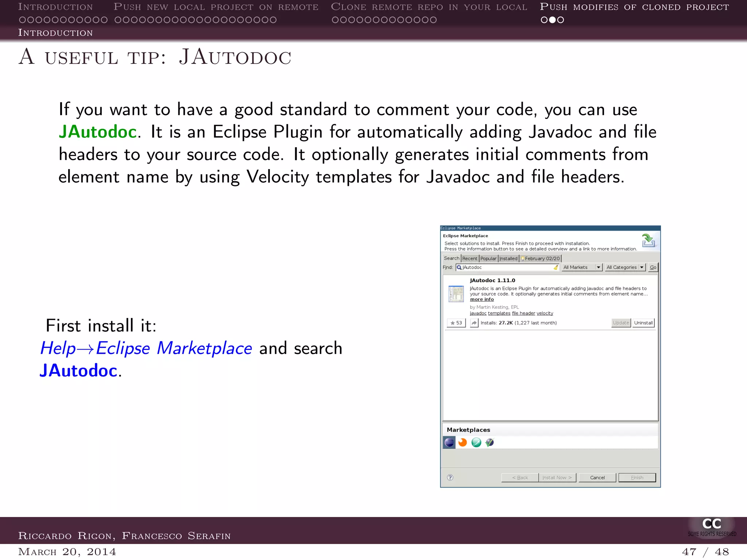Image resolution: width=747 pixels, height=560 pixels.
Task: Open the All Categories dropdown
Action: click(x=625, y=267)
